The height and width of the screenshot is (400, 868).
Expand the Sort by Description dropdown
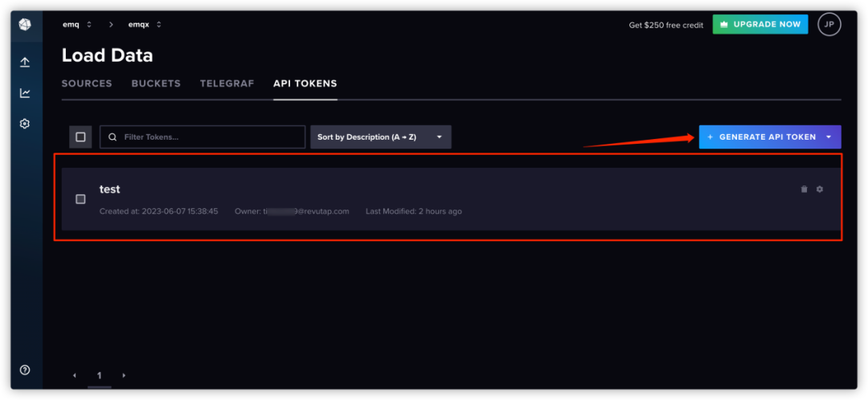(380, 137)
